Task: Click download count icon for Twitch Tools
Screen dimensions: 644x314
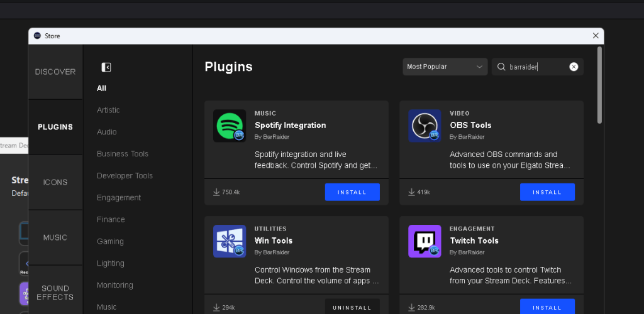Action: 411,308
